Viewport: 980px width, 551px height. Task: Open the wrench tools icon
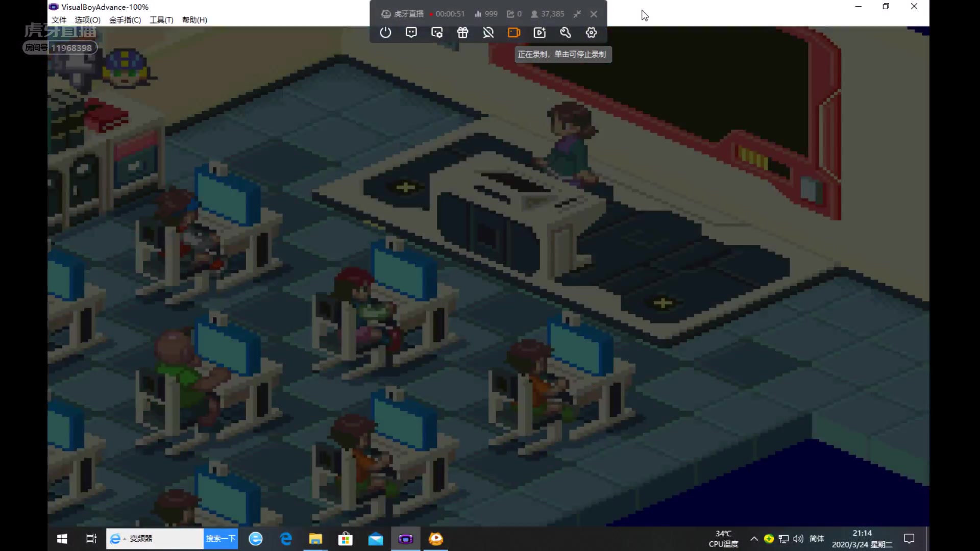point(565,33)
